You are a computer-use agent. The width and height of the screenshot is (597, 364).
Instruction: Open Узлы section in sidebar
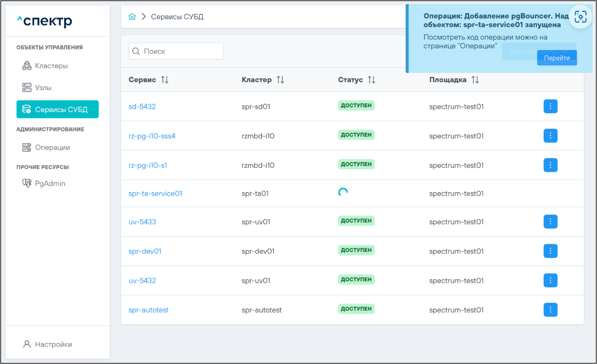[x=43, y=88]
